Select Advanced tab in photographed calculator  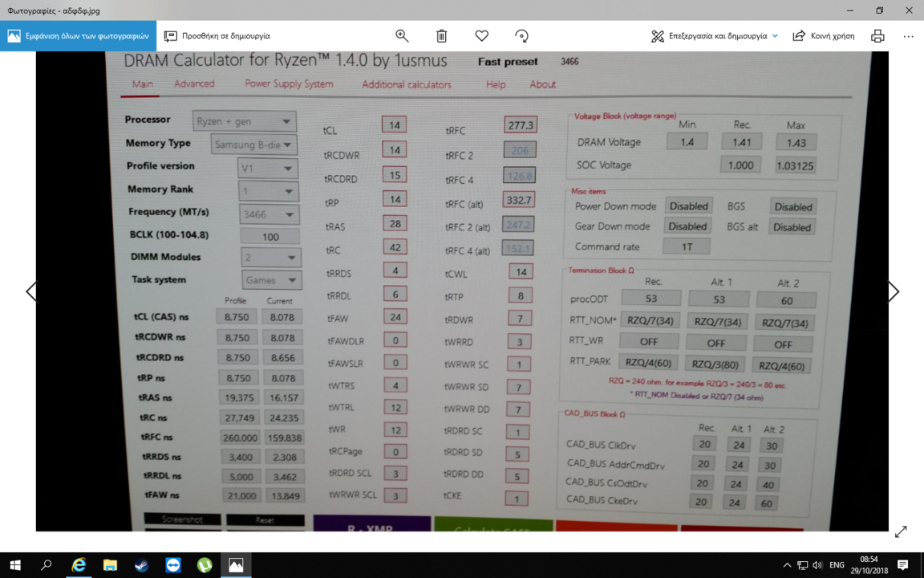tap(194, 83)
